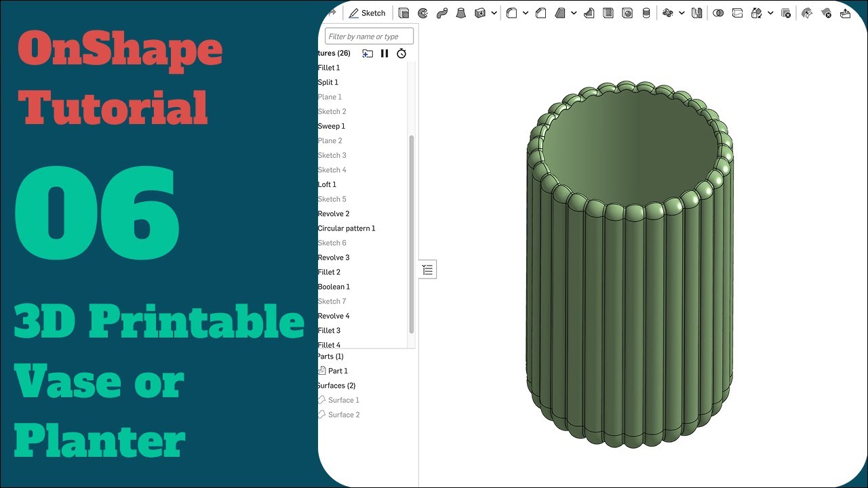Select the Split tool
The width and height of the screenshot is (868, 488).
pos(737,13)
